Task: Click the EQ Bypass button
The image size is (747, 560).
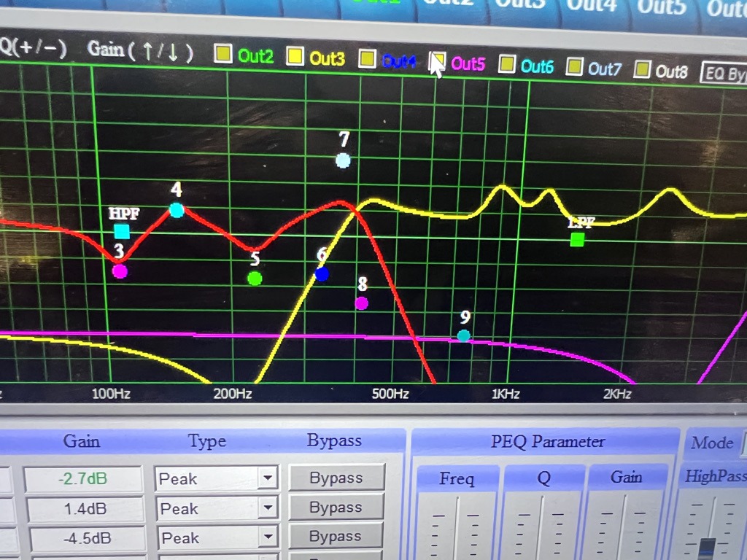Action: (723, 74)
